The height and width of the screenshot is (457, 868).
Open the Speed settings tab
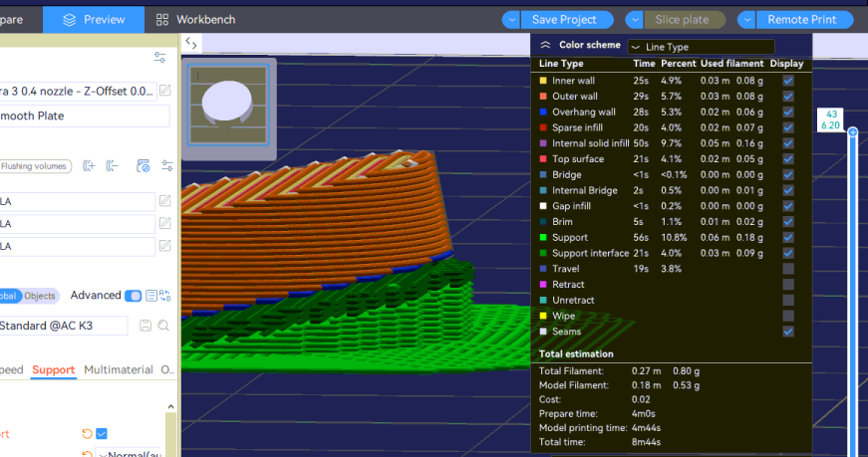pos(11,369)
